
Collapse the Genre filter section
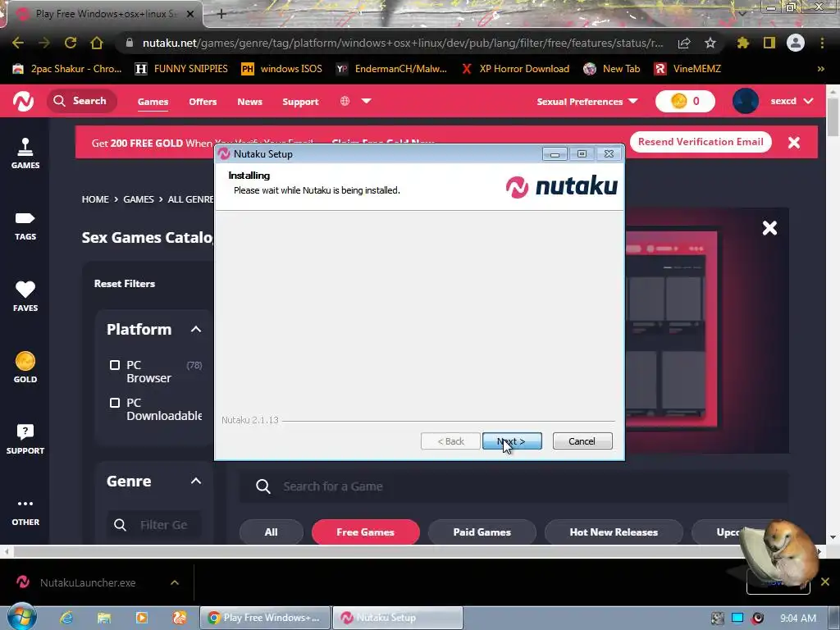[196, 481]
